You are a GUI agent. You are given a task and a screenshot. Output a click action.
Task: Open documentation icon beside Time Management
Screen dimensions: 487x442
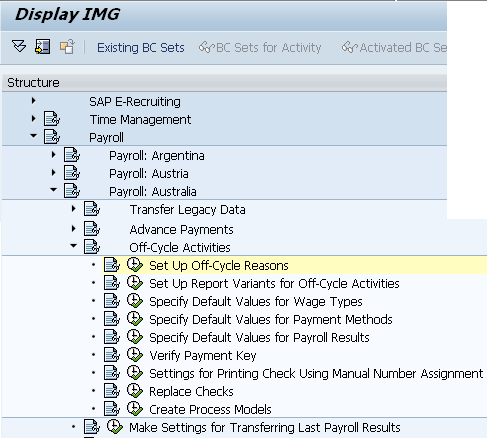click(52, 119)
